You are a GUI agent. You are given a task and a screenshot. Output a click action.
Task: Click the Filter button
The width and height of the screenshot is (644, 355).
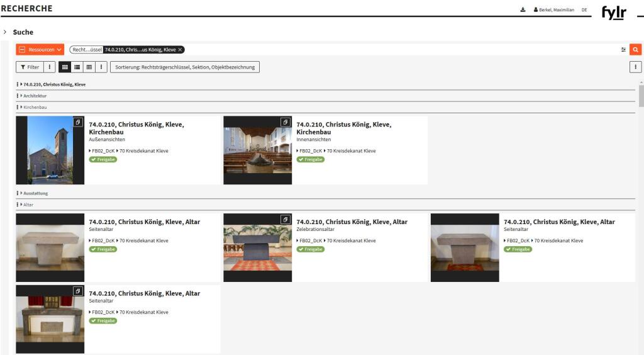point(30,67)
